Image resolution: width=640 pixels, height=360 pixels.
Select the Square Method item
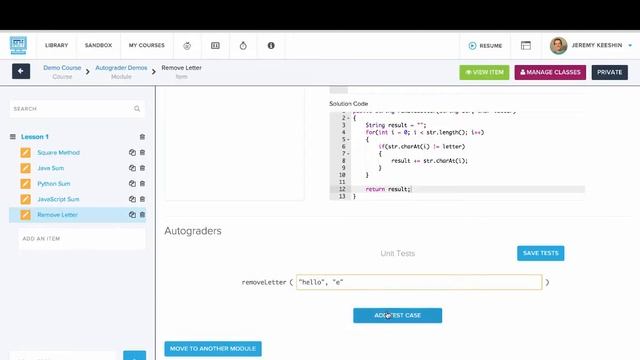58,153
